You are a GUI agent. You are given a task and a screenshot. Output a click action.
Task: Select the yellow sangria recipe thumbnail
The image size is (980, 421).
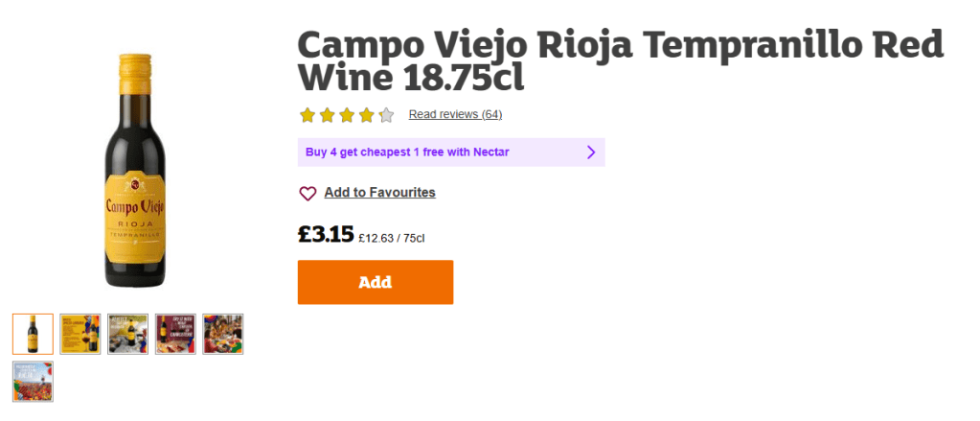click(80, 334)
